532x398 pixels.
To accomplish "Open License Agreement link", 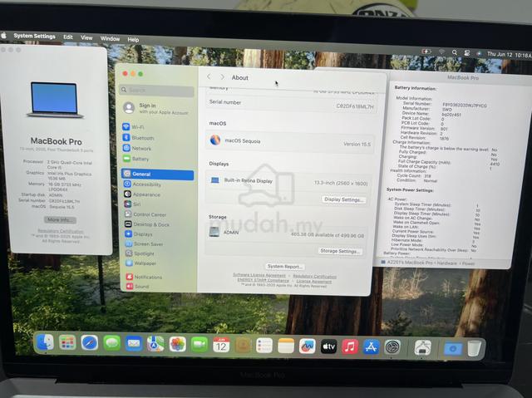I will click(314, 281).
